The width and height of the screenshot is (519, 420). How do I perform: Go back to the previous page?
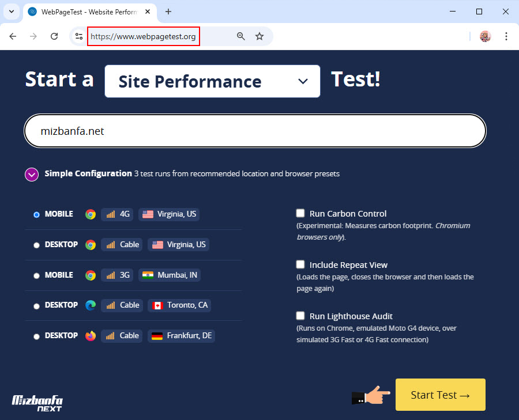[x=13, y=36]
